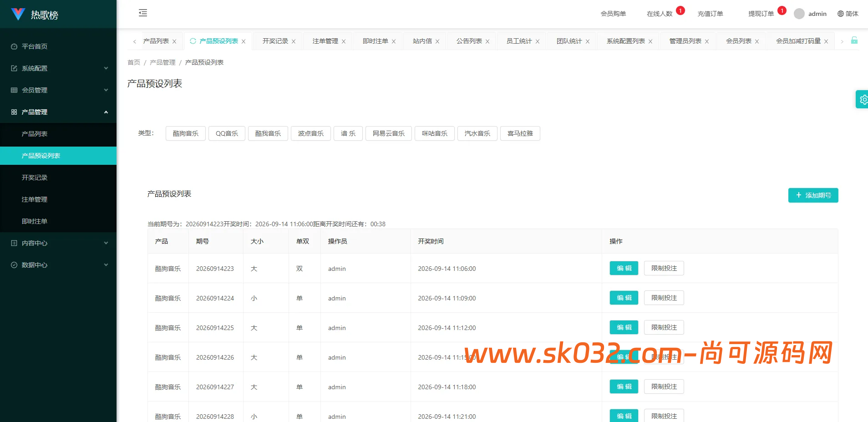The width and height of the screenshot is (868, 422).
Task: Open 充值订单 in the header
Action: [x=710, y=14]
